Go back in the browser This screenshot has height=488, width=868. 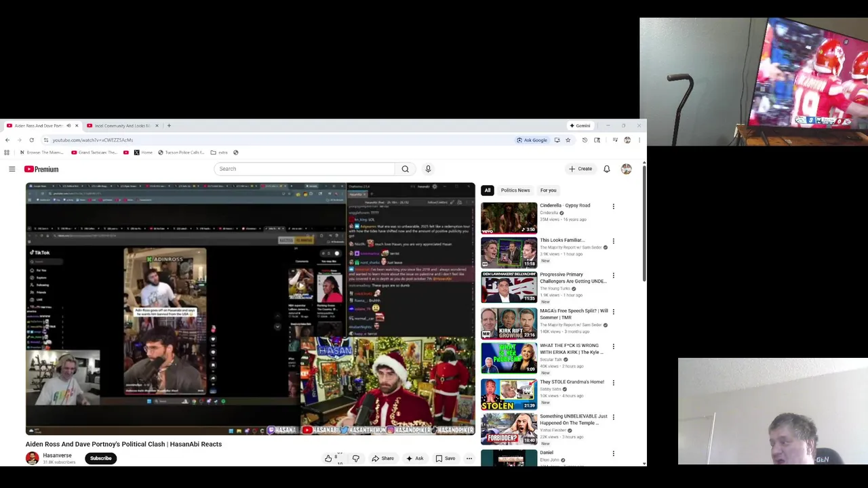tap(7, 140)
